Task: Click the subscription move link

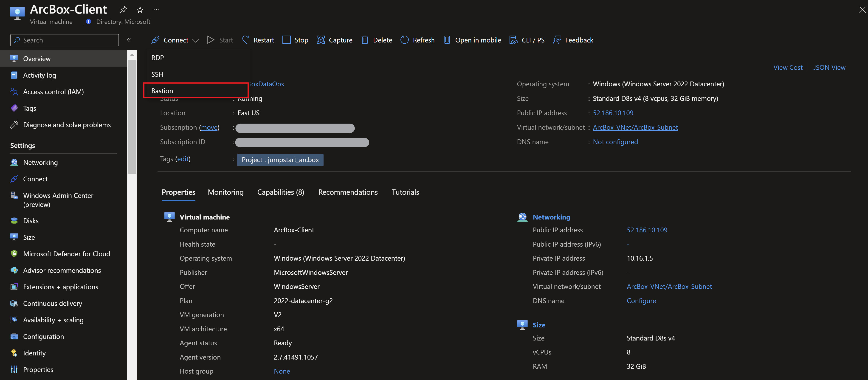Action: point(209,127)
